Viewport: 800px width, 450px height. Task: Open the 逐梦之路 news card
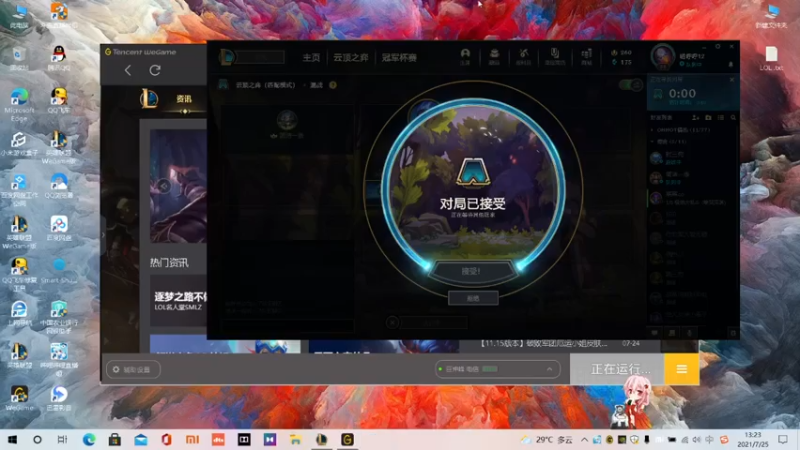pyautogui.click(x=179, y=301)
